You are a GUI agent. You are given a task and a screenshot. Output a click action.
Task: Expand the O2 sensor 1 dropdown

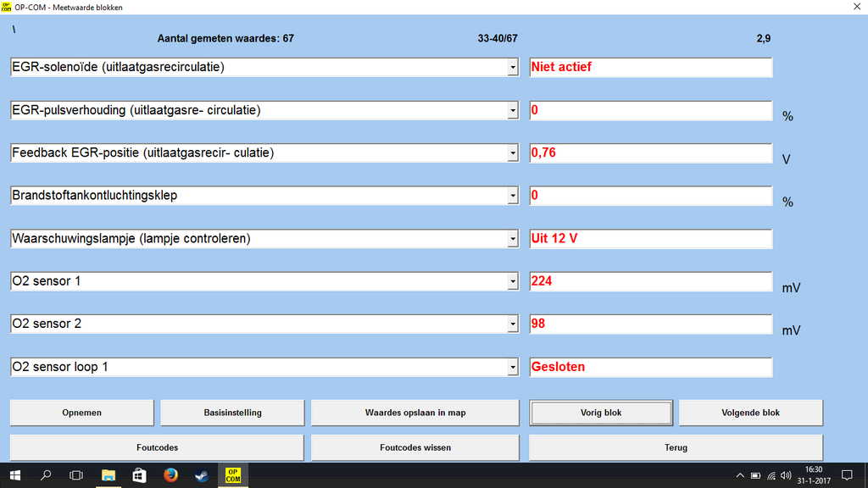click(x=513, y=282)
